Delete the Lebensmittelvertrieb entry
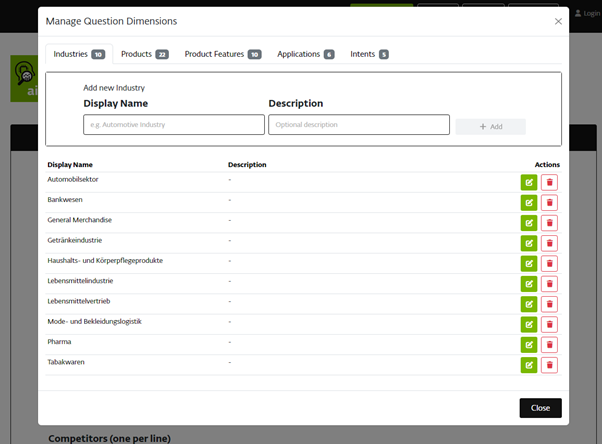This screenshot has height=444, width=602. pos(549,304)
